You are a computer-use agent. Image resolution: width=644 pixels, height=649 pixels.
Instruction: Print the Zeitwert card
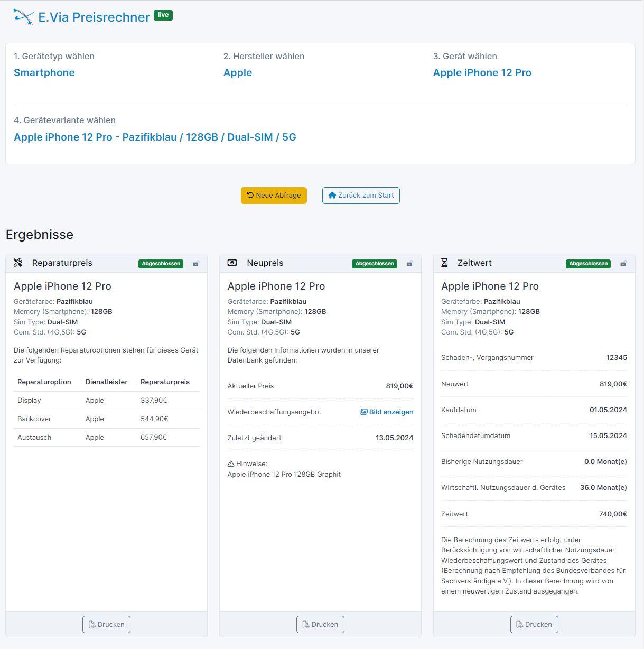click(534, 624)
